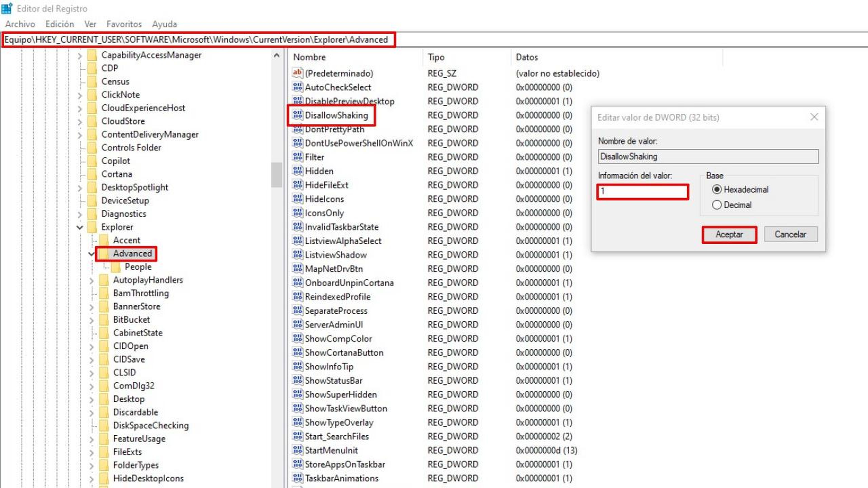Open the Favoritos menu
Screen dimensions: 868x488
click(x=124, y=24)
